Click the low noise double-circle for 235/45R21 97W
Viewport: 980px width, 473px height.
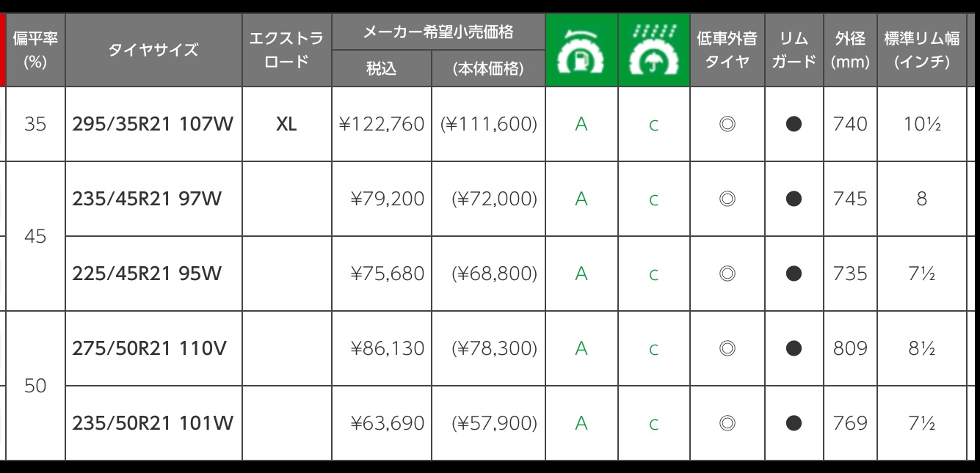click(727, 199)
